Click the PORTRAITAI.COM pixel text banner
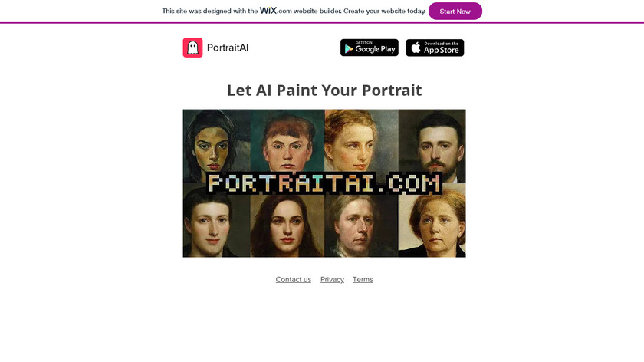This screenshot has height=362, width=644. click(324, 183)
